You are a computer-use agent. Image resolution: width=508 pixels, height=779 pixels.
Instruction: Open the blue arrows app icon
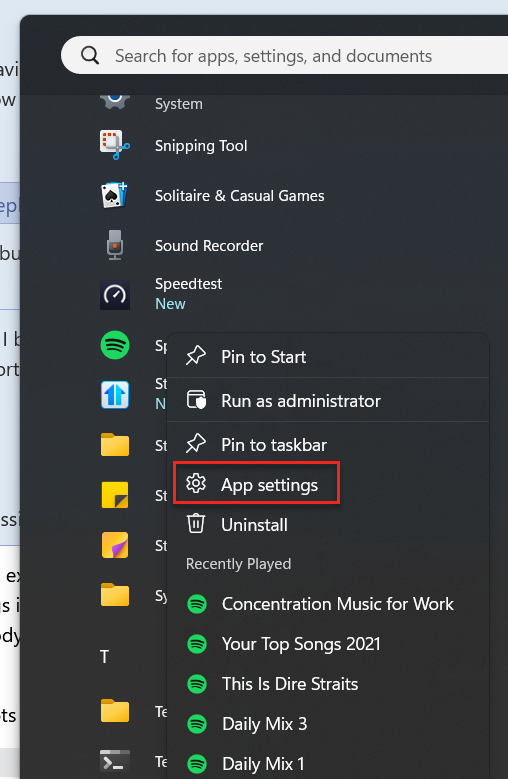115,394
